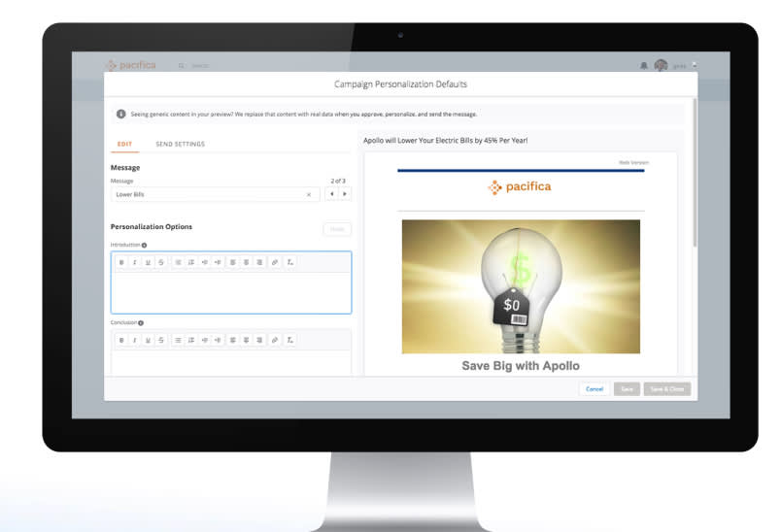The image size is (781, 532).
Task: Click the Save & Close button
Action: (x=667, y=389)
